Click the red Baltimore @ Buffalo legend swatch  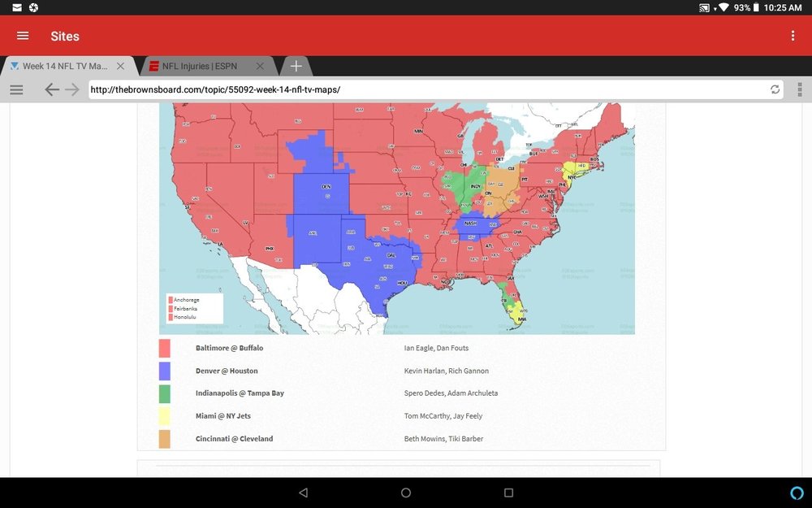165,349
